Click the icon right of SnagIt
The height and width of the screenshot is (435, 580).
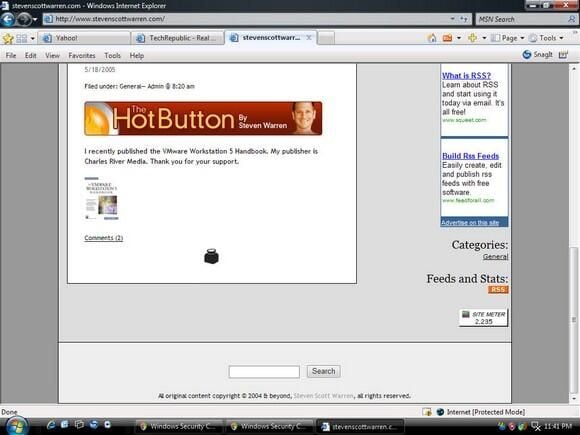pos(563,55)
